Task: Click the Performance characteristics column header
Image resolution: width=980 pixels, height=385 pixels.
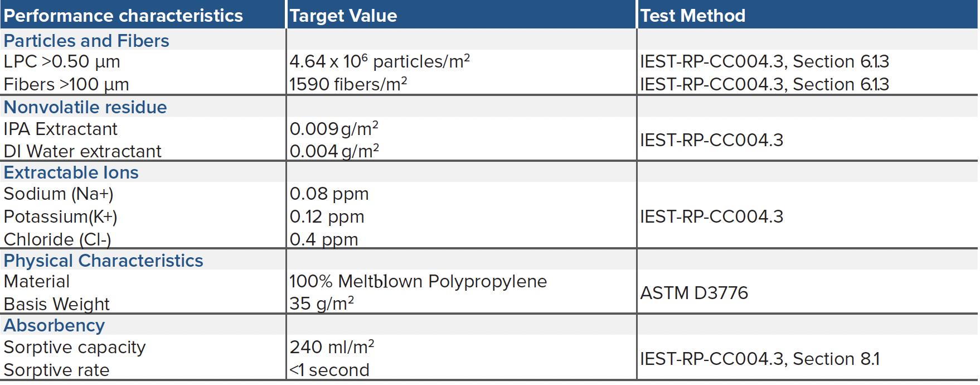Action: tap(123, 16)
